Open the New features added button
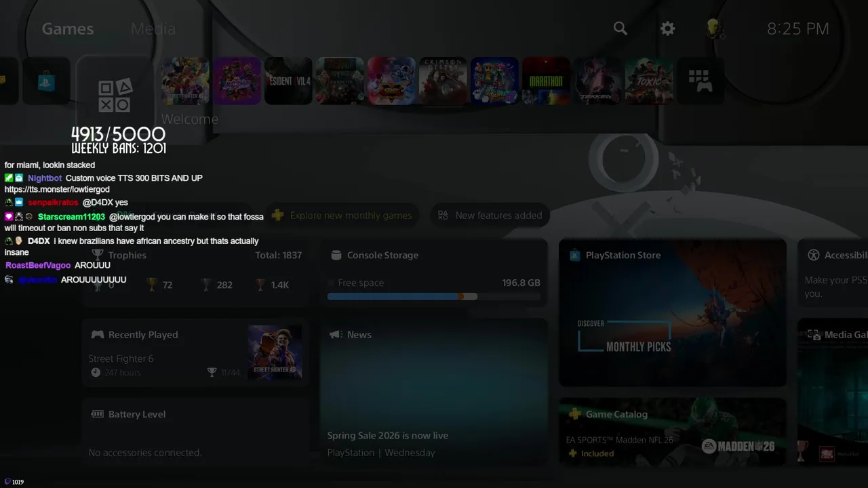 click(490, 216)
